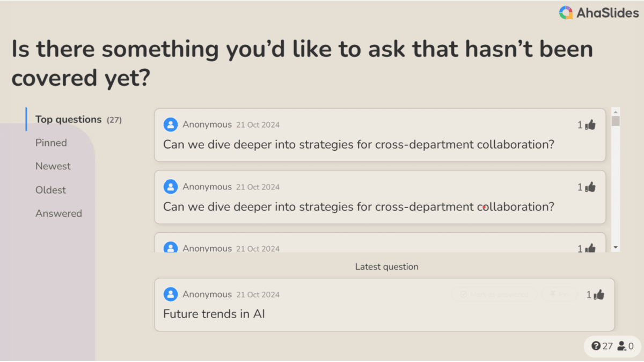This screenshot has width=644, height=362.
Task: Pin the 'Future trends in AI' question
Action: 559,294
